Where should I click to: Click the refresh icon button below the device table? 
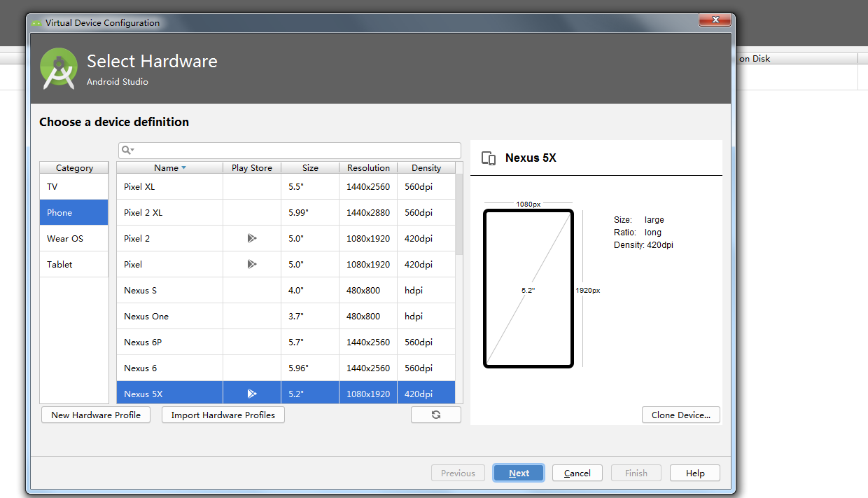click(x=436, y=415)
